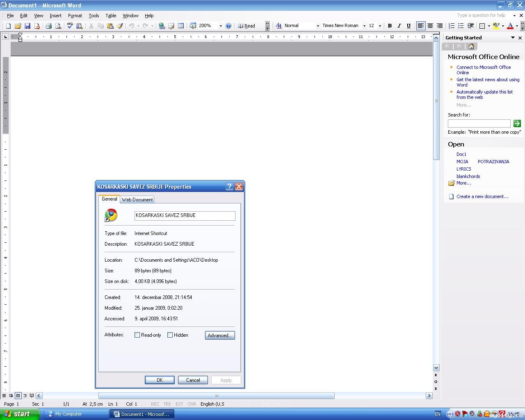Start the Office Online search with green arrow
This screenshot has height=420, width=525.
pyautogui.click(x=517, y=123)
